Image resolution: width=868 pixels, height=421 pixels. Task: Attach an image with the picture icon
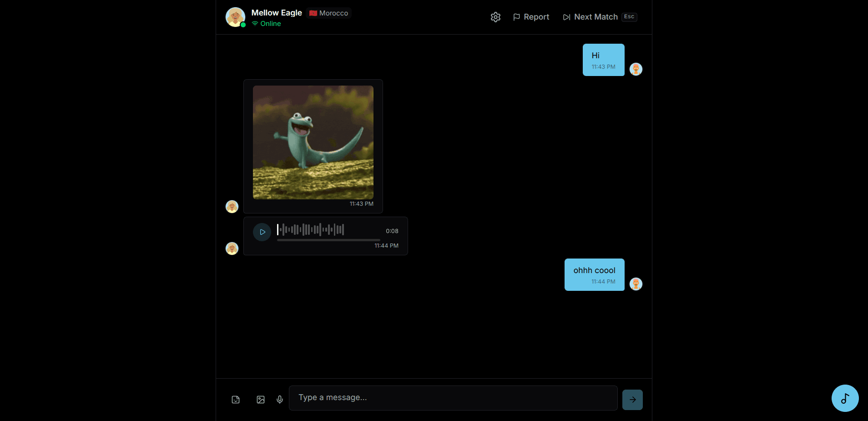[261, 400]
